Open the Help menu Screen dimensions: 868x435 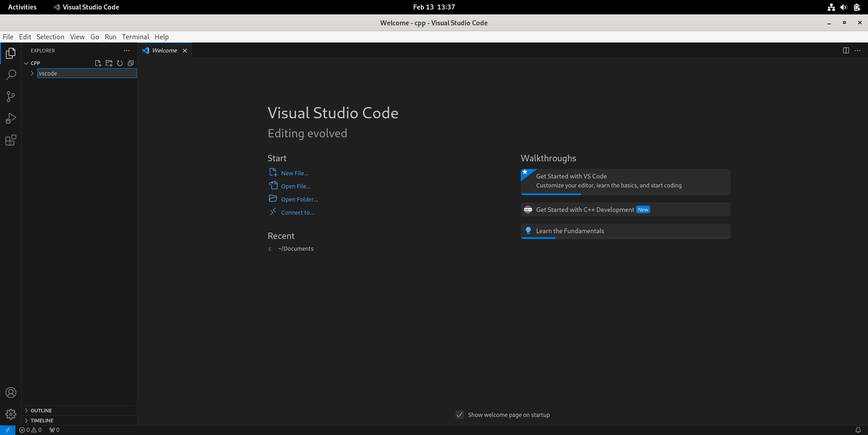[161, 37]
